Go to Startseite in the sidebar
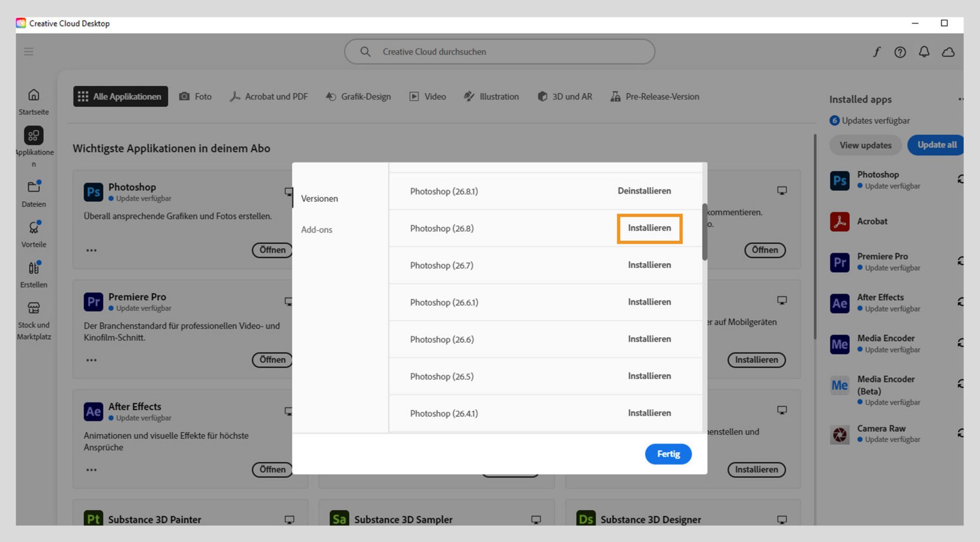The image size is (980, 542). tap(34, 102)
